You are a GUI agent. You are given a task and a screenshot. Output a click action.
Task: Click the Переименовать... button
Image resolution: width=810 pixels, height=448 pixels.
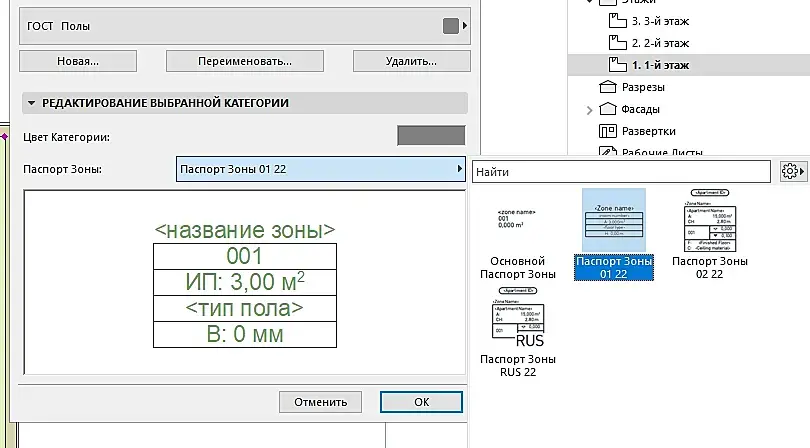245,61
